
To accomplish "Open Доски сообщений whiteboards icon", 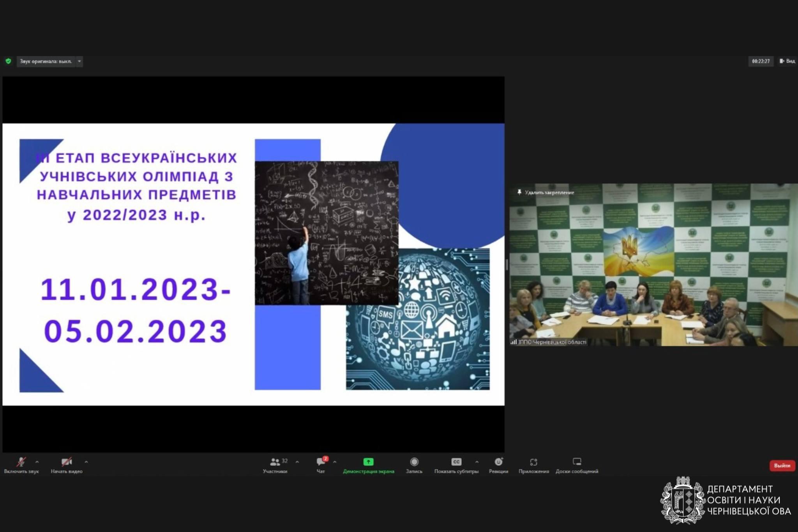I will coord(577,462).
